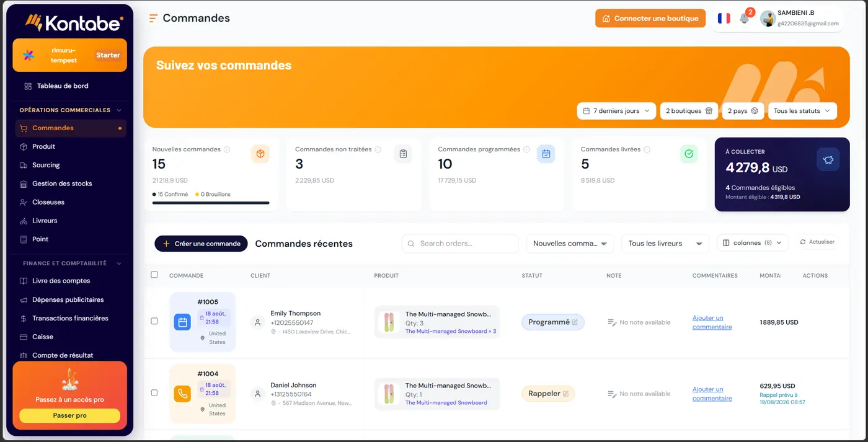Open the SAMBIENI .B user avatar
Image resolution: width=868 pixels, height=442 pixels.
pyautogui.click(x=768, y=19)
